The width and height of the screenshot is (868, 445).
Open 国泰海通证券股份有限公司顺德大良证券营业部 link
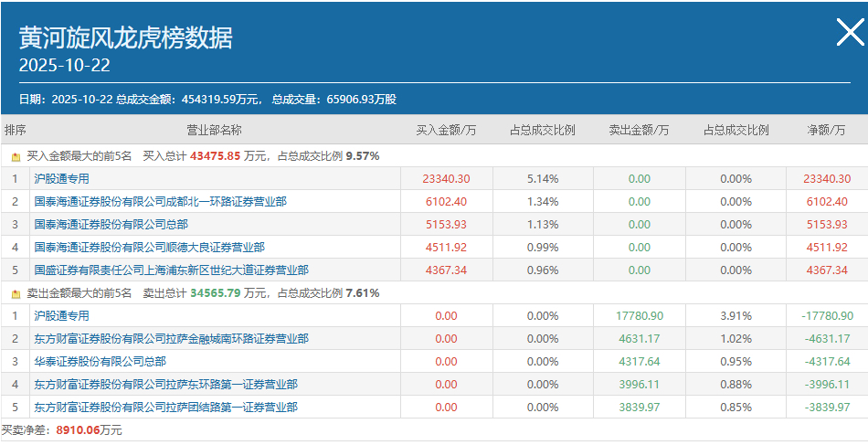point(150,248)
